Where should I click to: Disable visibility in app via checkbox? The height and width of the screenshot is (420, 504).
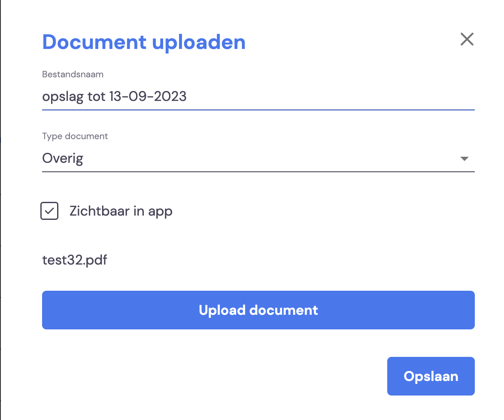pos(49,211)
